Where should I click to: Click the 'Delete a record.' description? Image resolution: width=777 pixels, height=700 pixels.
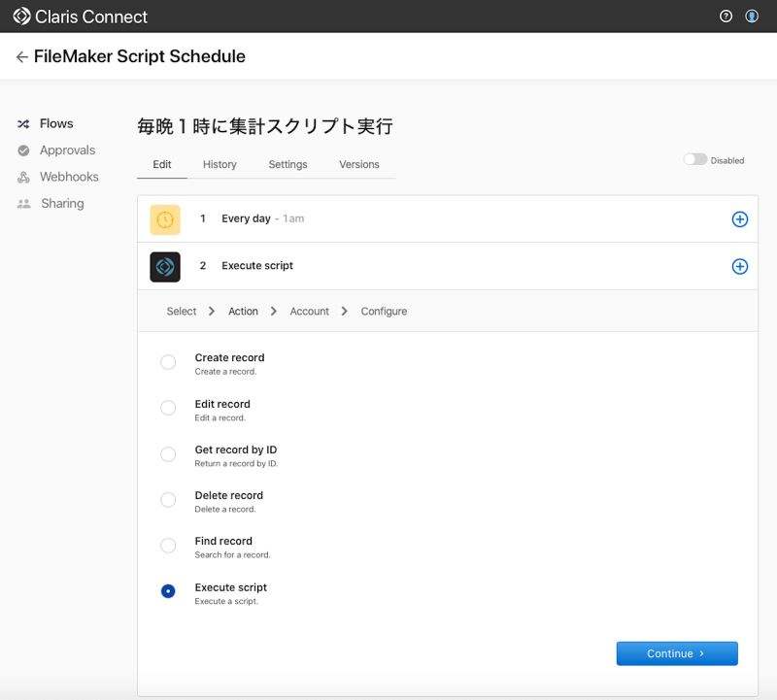tap(225, 510)
